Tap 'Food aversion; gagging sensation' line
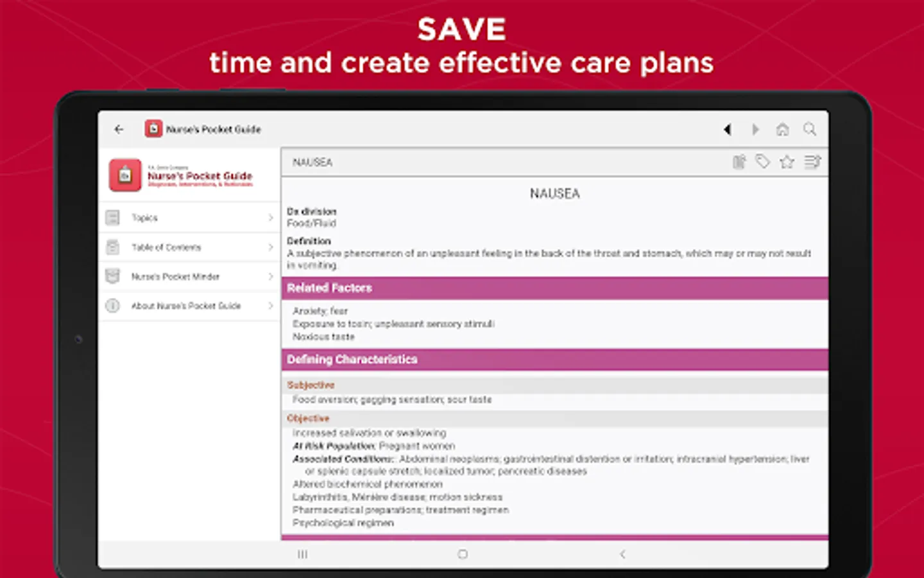 click(392, 399)
